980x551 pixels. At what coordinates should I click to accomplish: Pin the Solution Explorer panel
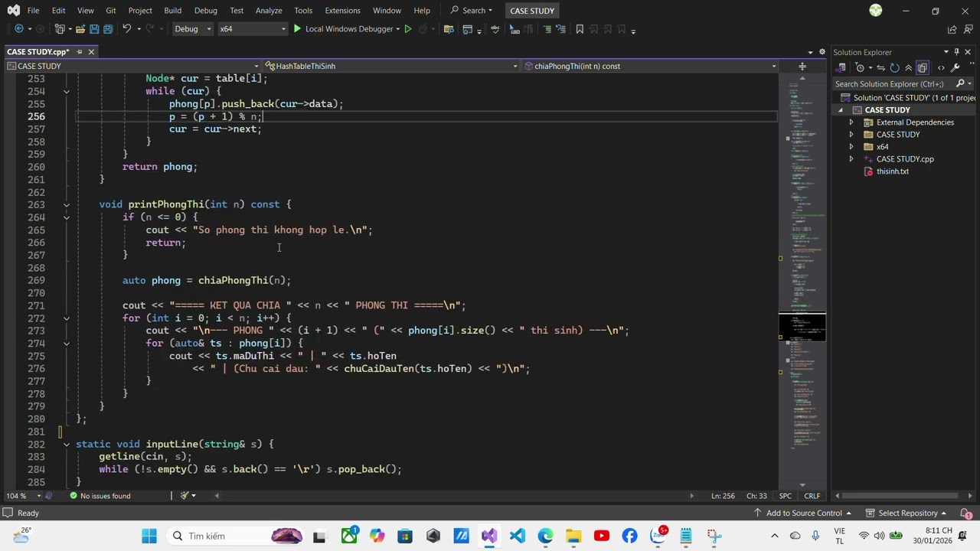[957, 52]
